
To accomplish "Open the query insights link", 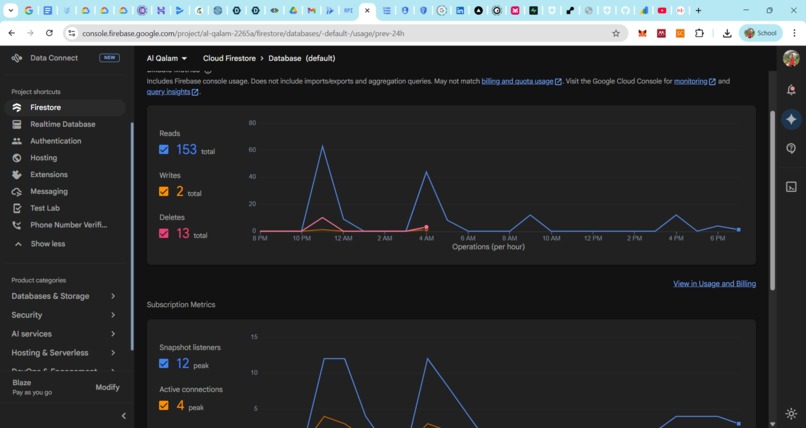I will [173, 92].
